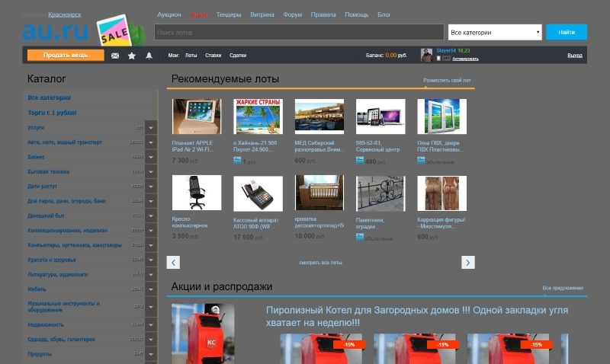Image resolution: width=610 pixels, height=364 pixels.
Task: Open the МЁД Сибирский lot thumbnail
Action: tap(319, 117)
